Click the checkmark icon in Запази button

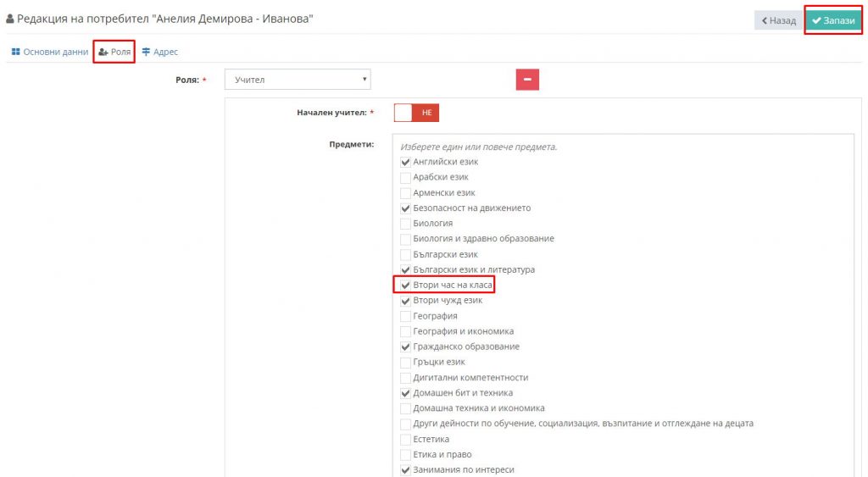coord(816,20)
